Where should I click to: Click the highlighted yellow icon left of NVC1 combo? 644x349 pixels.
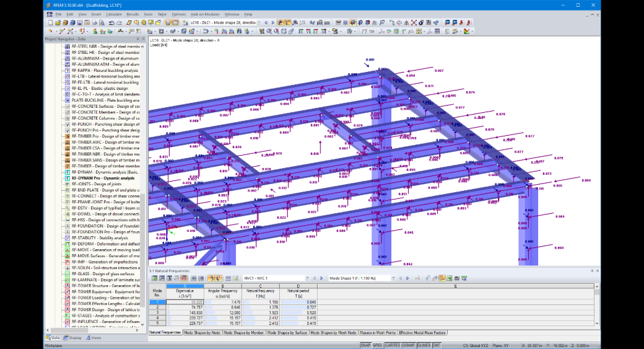click(218, 278)
